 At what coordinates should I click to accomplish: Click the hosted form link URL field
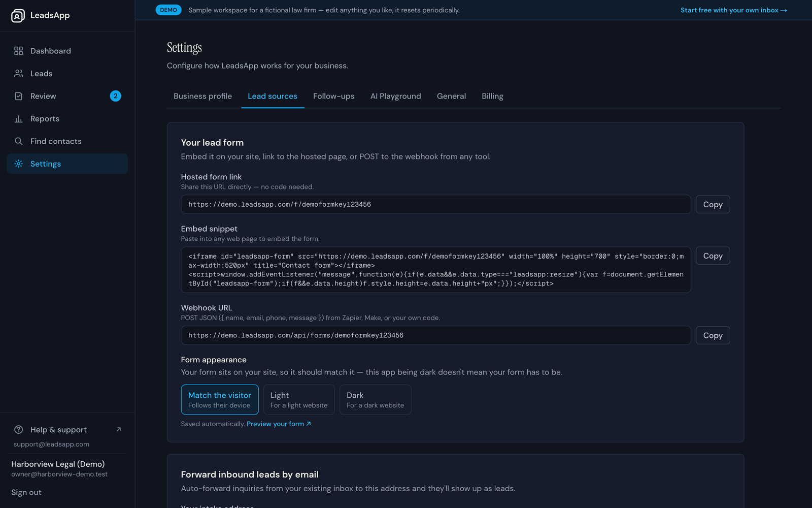(436, 204)
